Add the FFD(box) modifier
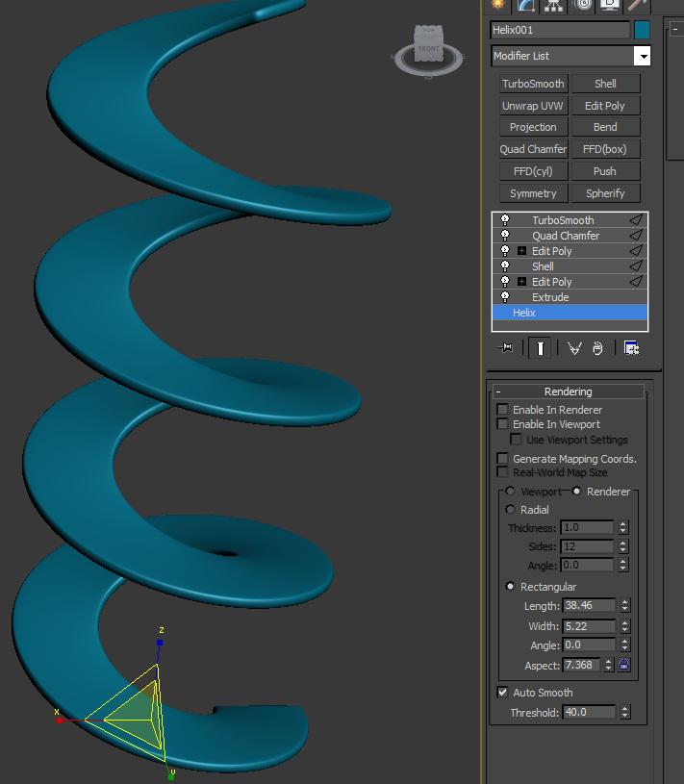Screen dimensions: 684x784 click(605, 149)
